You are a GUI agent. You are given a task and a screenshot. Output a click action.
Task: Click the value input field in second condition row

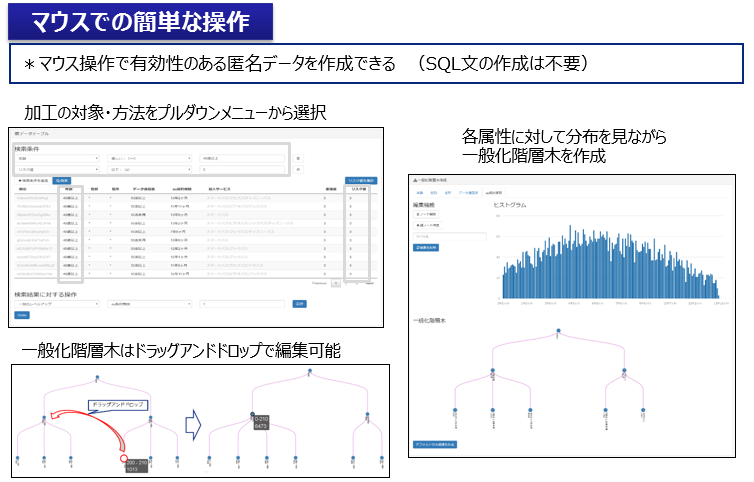tap(241, 170)
